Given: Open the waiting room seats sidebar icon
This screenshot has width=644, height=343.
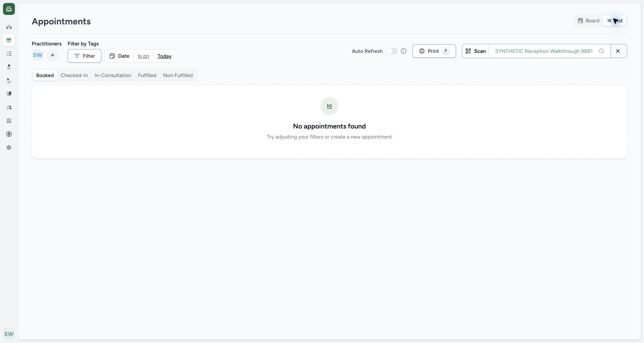Looking at the screenshot, I should (9, 121).
